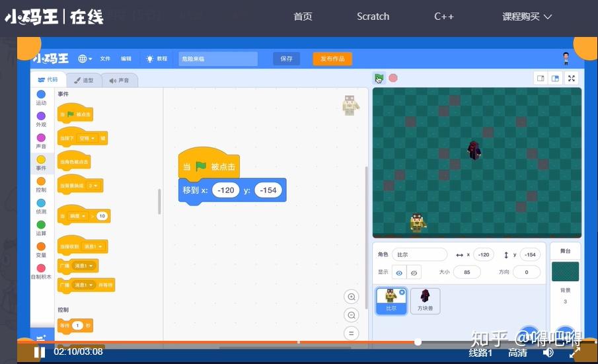This screenshot has height=364, width=598.
Task: Click the user avatar in editor header
Action: pos(566,59)
